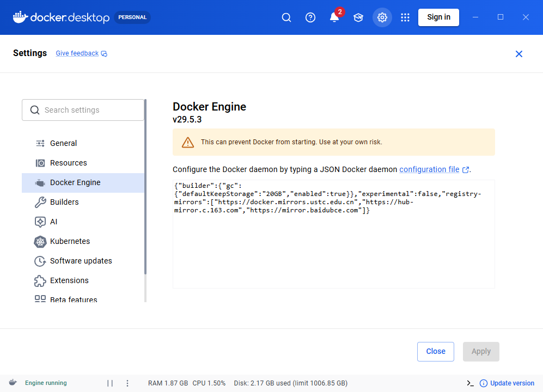Click the Engine running status text
Image resolution: width=543 pixels, height=392 pixels.
tap(46, 383)
